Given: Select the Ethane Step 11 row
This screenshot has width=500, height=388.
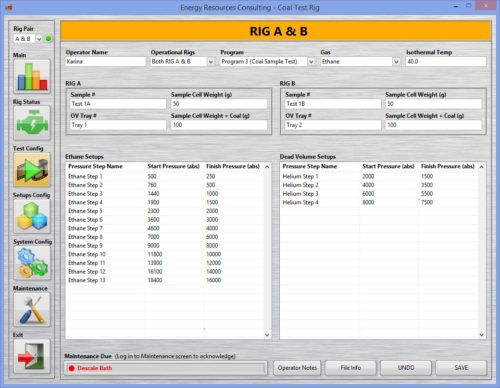Looking at the screenshot, I should point(165,263).
